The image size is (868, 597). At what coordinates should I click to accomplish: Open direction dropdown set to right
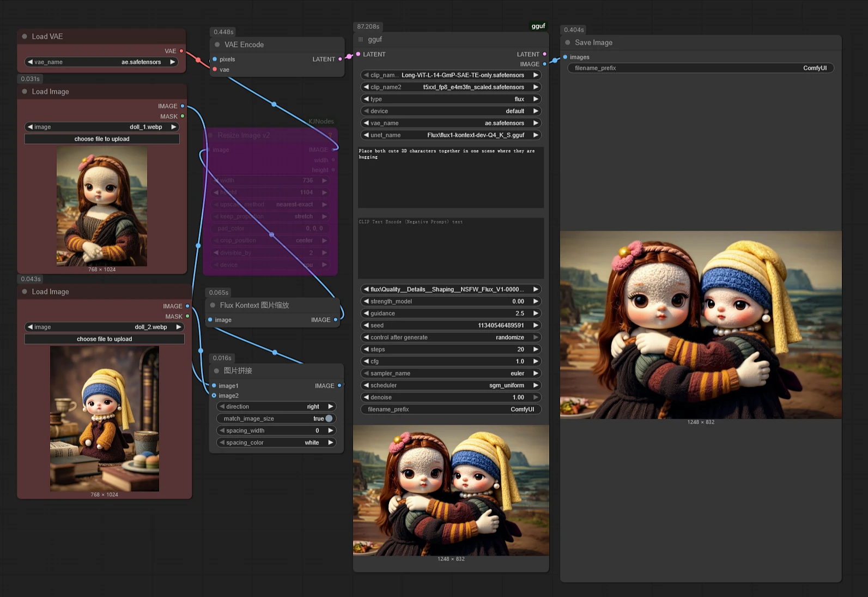click(276, 407)
